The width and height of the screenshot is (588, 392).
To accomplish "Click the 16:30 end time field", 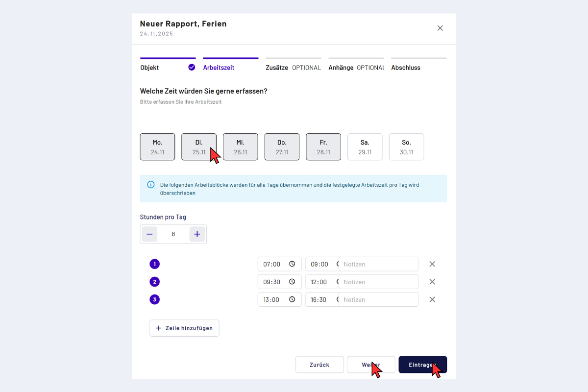I will (x=319, y=299).
